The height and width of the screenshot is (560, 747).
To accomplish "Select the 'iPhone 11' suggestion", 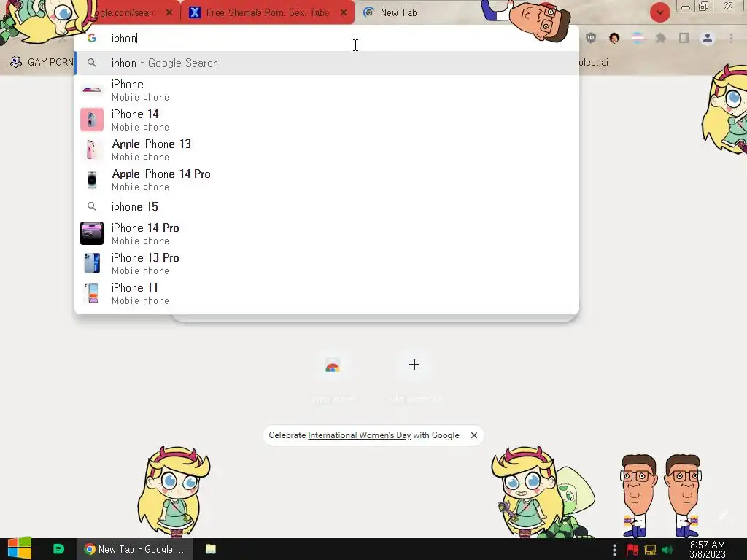I will tap(327, 294).
